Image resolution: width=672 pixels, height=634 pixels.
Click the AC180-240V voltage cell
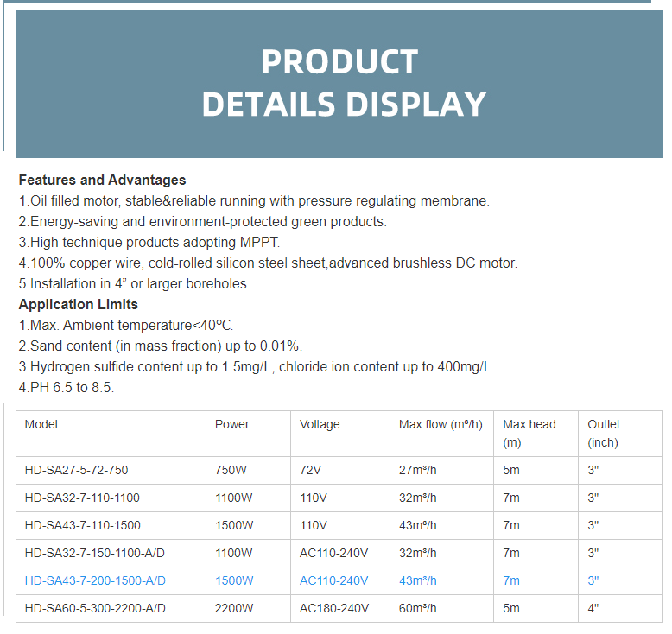click(333, 608)
